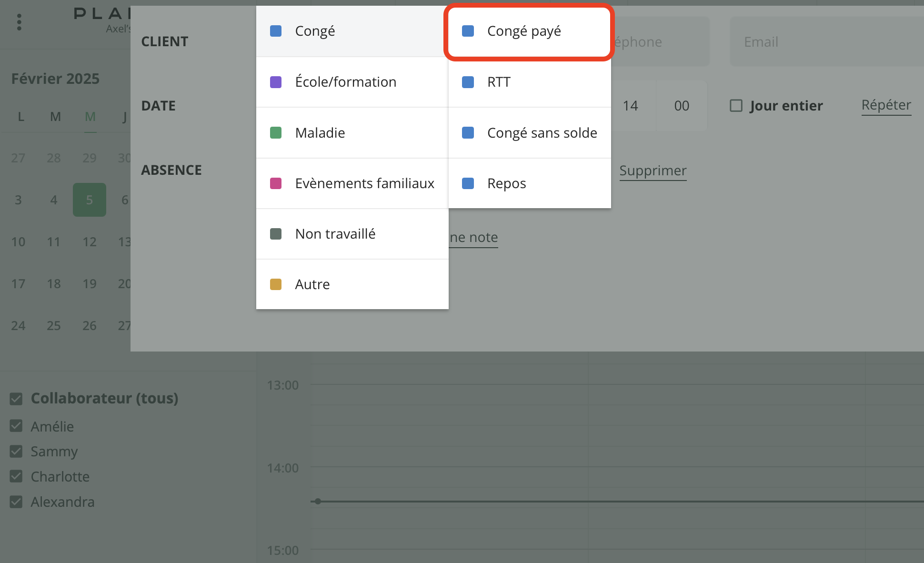Screen dimensions: 924x563
Task: Uncheck the Amélie collaborator checkbox
Action: tap(16, 426)
